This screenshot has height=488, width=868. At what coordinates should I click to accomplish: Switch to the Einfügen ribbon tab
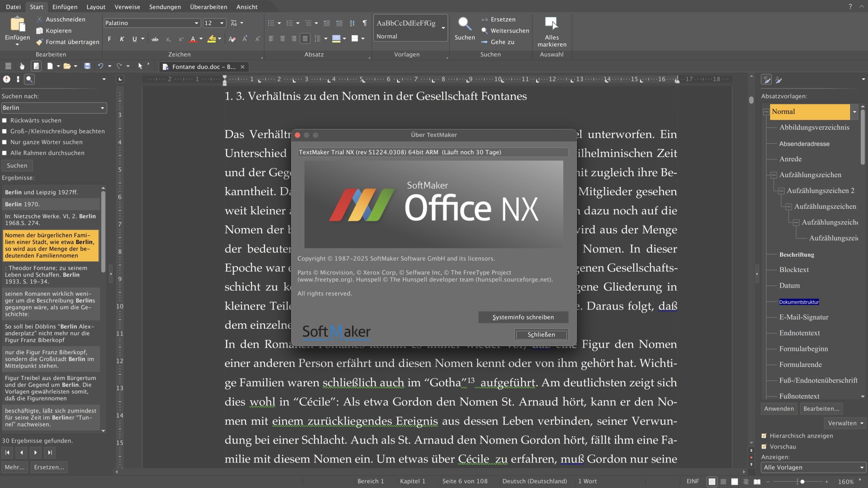pyautogui.click(x=65, y=7)
